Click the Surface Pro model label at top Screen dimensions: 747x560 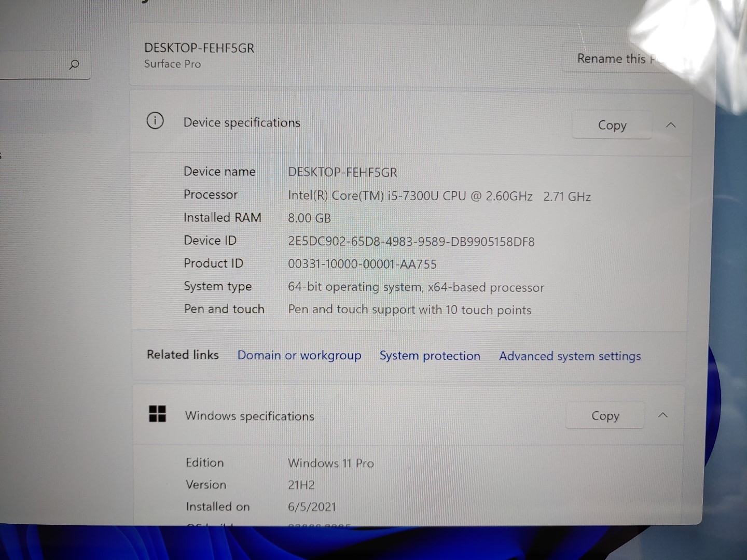click(x=172, y=64)
